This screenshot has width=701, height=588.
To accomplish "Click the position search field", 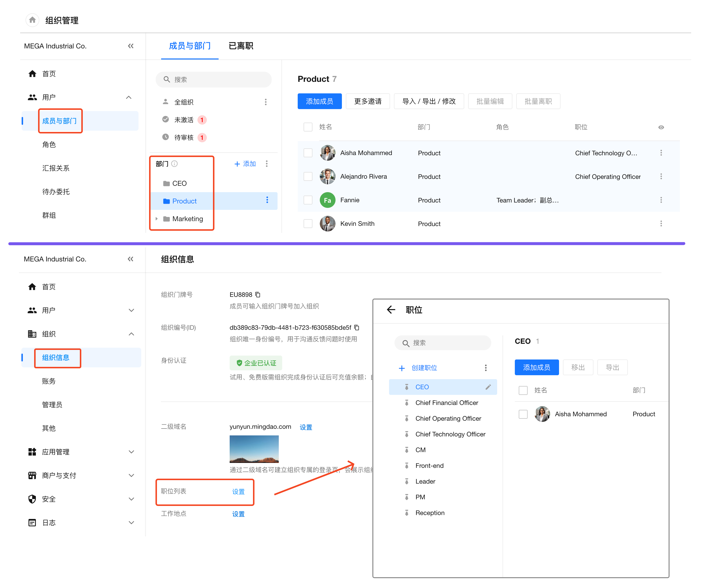I will tap(442, 343).
